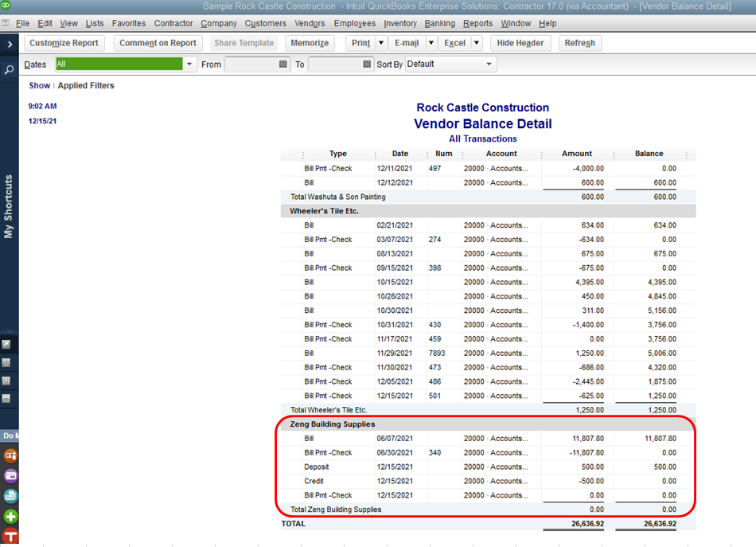Select the Zeng Building Supplies vendor header row
Viewport: 756px width, 547px height.
pos(488,424)
